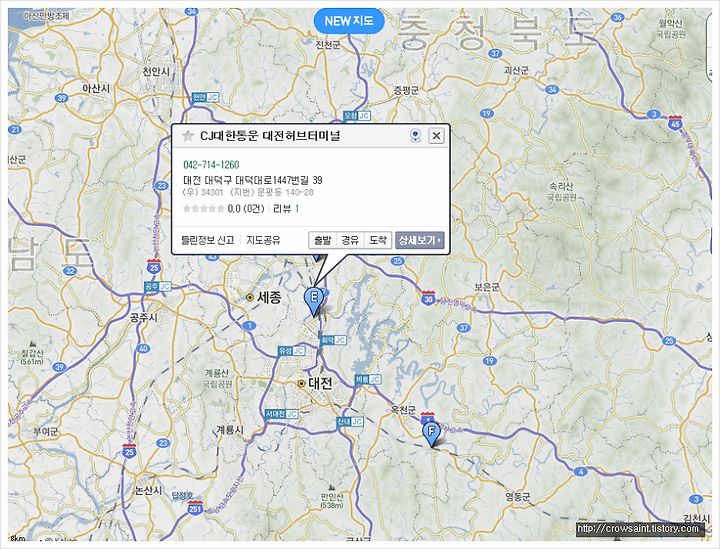This screenshot has width=720, height=549.
Task: Click the 부여군 label
Action: tap(46, 431)
